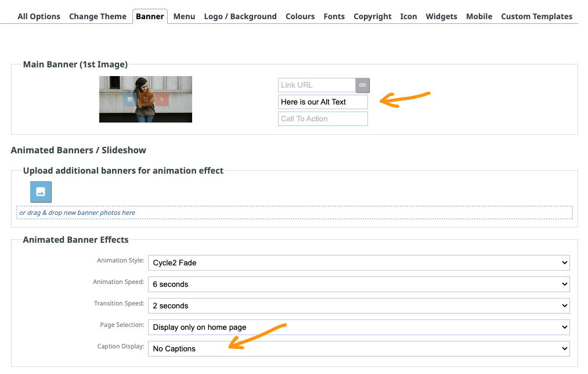Click the orange crop icon on banner thumbnail
Image resolution: width=588 pixels, height=374 pixels.
146,99
